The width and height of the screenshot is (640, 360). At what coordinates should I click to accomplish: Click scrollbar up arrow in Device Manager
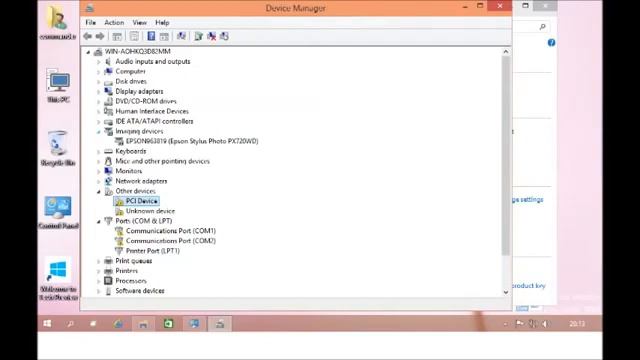pyautogui.click(x=506, y=52)
